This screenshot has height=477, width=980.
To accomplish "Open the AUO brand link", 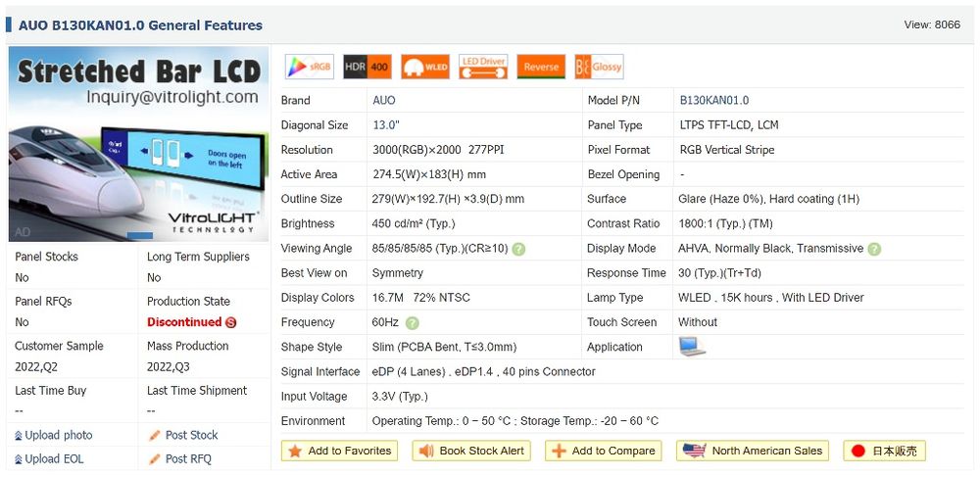I will (x=384, y=101).
